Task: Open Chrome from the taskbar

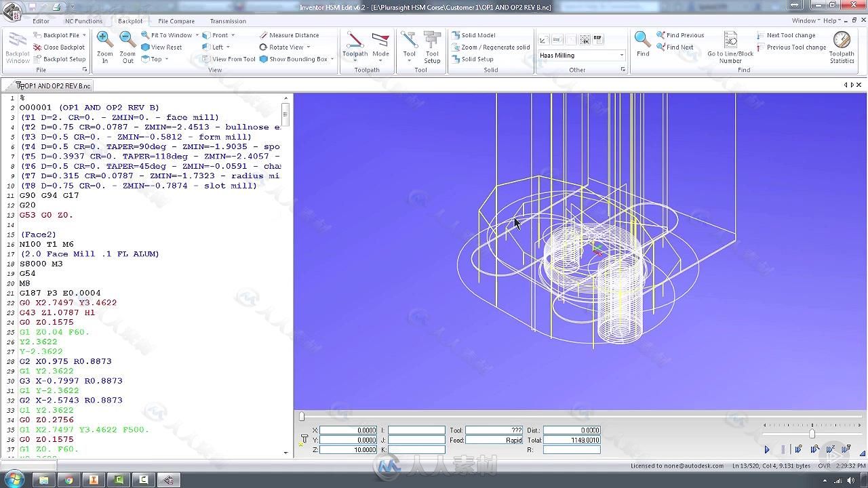Action: [68, 480]
